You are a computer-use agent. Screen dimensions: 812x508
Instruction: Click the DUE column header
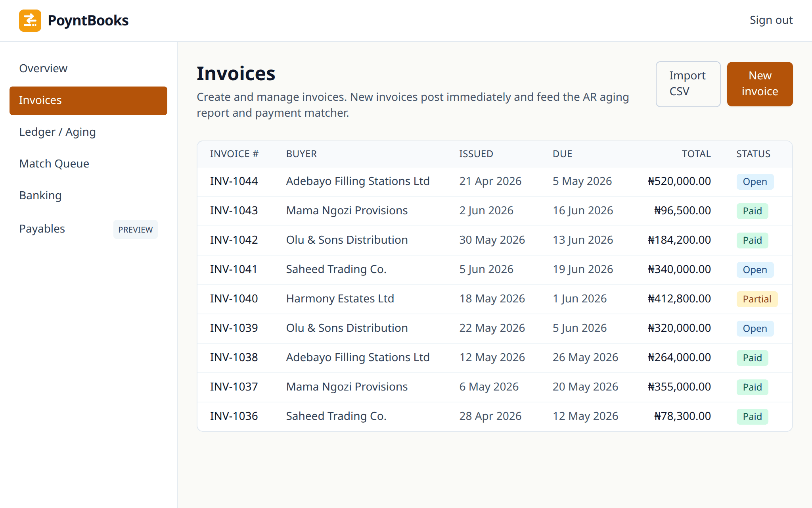click(562, 154)
